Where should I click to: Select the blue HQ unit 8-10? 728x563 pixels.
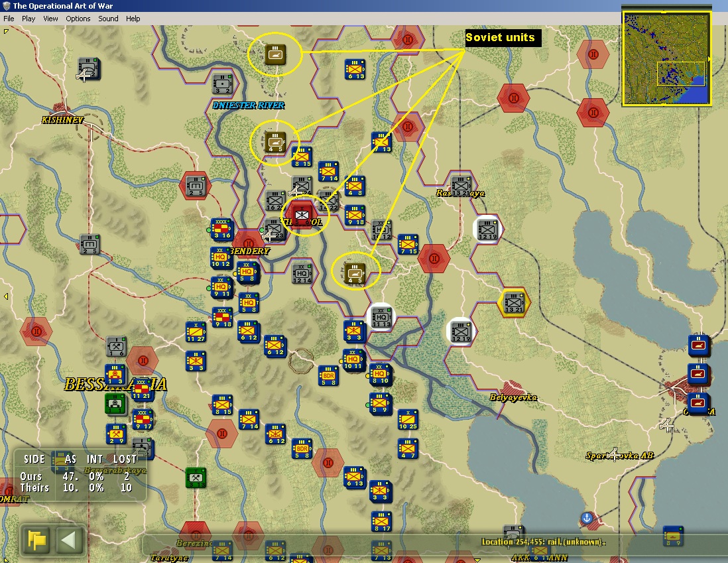point(381,375)
